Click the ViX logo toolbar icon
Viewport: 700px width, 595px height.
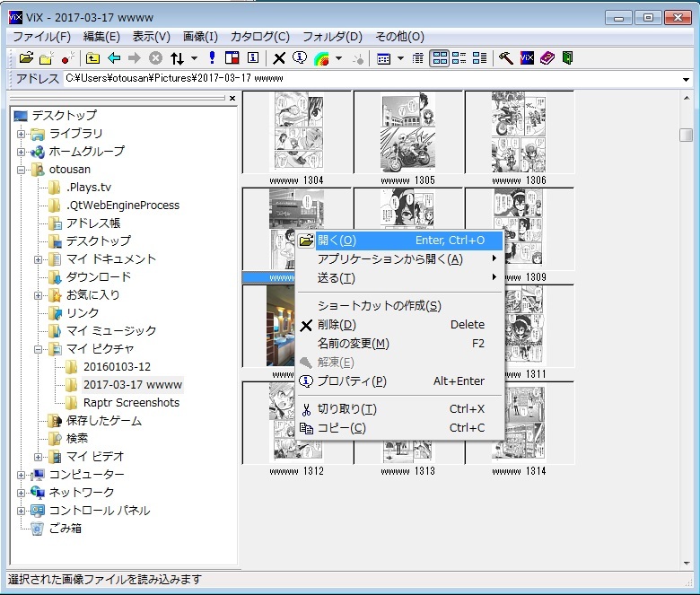(x=527, y=58)
